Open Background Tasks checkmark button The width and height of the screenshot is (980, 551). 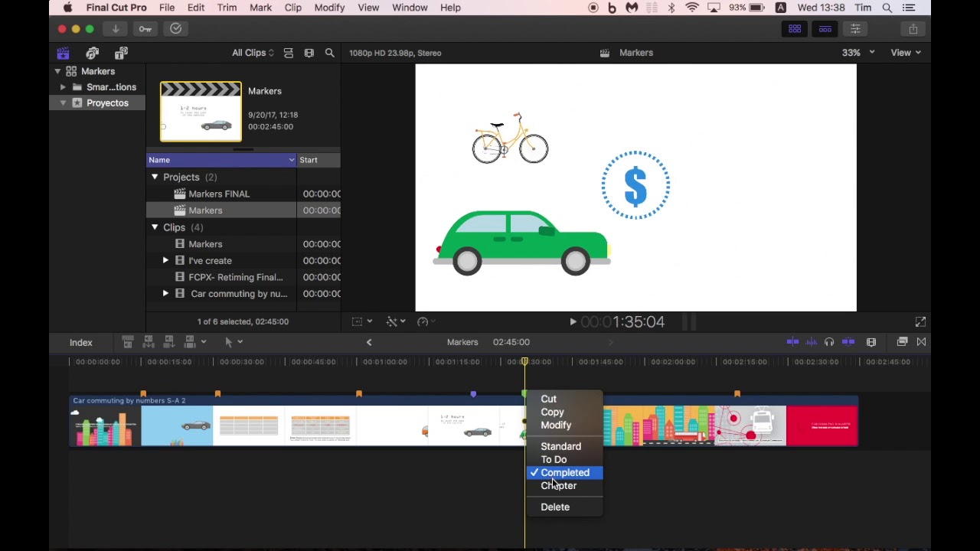pos(175,29)
